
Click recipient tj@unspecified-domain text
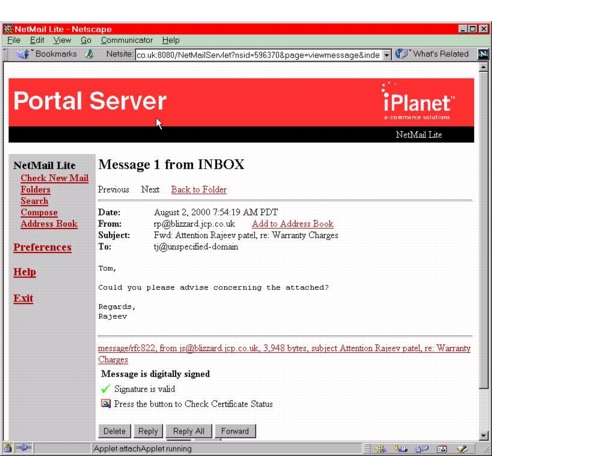tap(196, 247)
